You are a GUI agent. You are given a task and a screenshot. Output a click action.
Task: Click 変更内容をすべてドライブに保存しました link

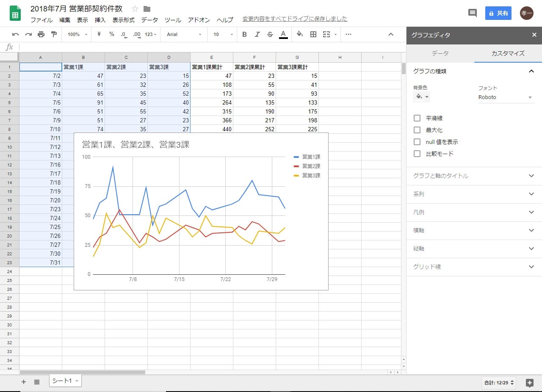(295, 19)
